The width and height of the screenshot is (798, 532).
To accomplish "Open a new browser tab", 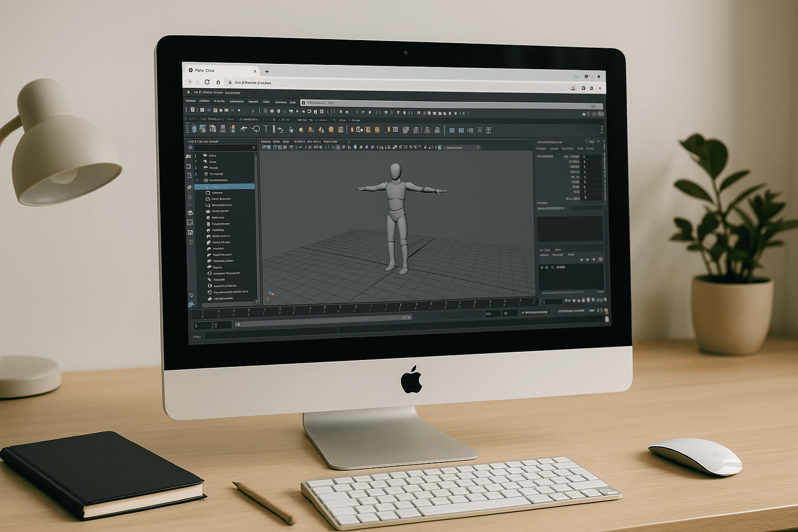I will 267,72.
